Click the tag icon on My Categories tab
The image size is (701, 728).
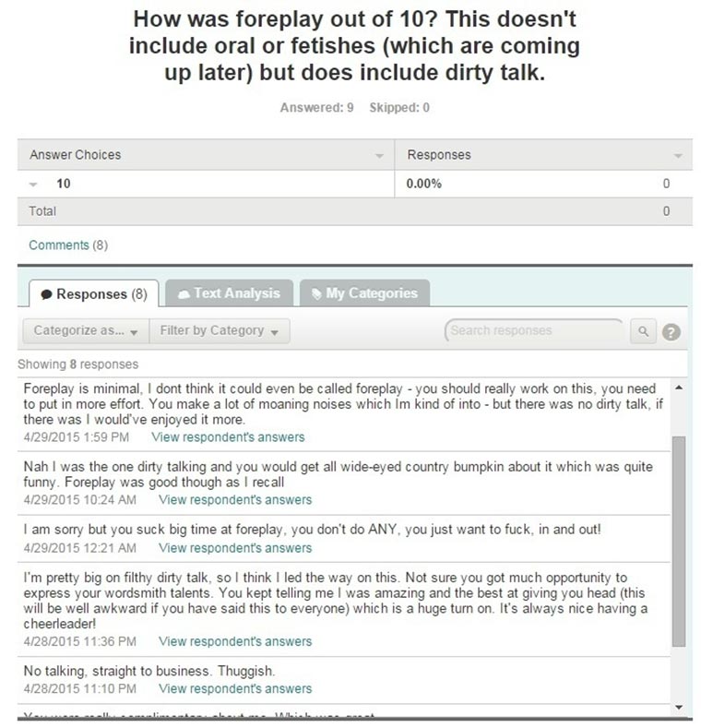tap(315, 293)
